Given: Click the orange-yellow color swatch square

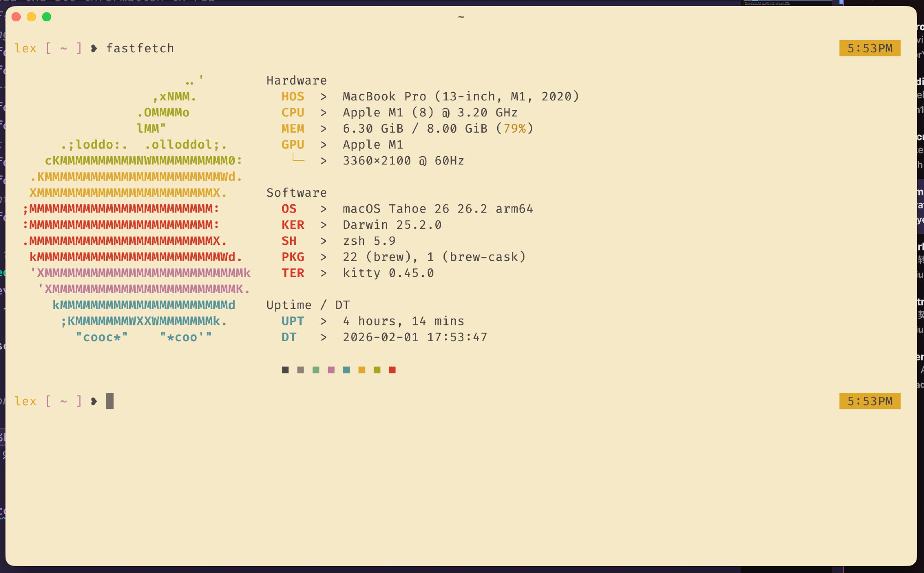Looking at the screenshot, I should click(x=362, y=370).
